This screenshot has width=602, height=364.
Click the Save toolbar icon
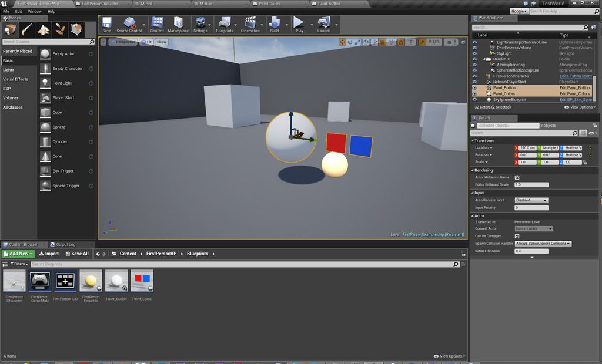107,25
